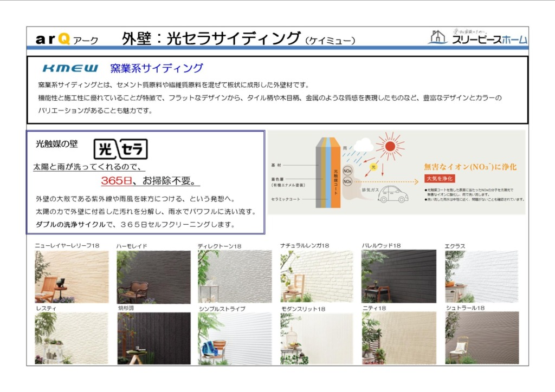555x392 pixels.
Task: Click the 光触媒コート orange layer in diagram
Action: pyautogui.click(x=335, y=173)
